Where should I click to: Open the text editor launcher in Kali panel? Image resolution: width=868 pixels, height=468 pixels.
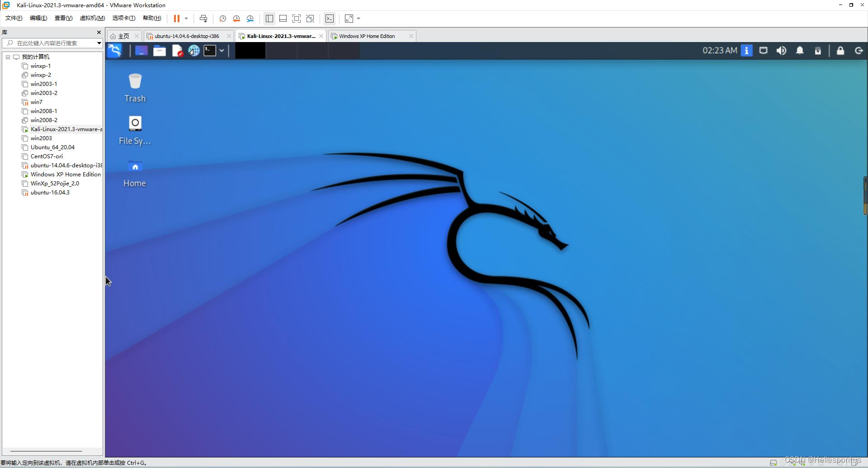[177, 51]
